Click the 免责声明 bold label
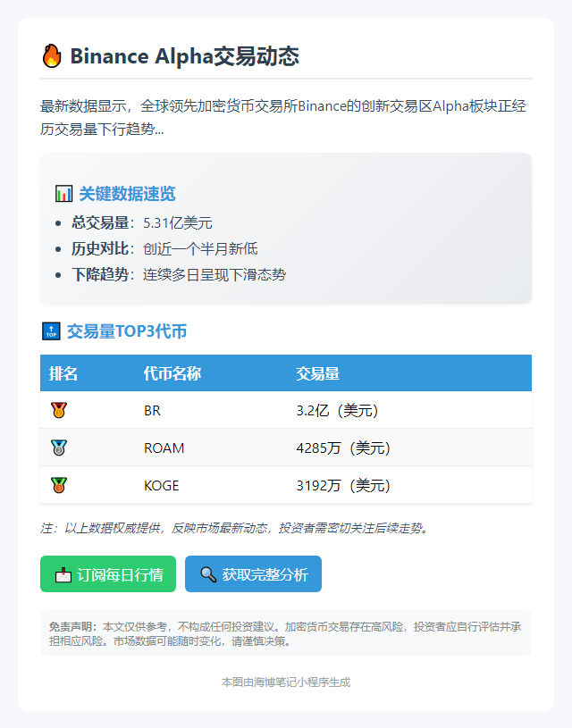This screenshot has height=728, width=572. 73,627
